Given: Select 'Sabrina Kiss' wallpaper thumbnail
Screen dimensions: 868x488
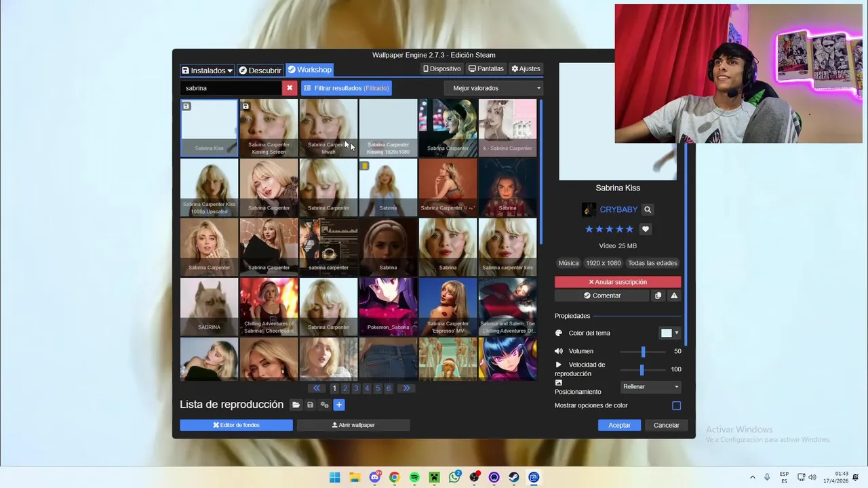Looking at the screenshot, I should click(209, 128).
